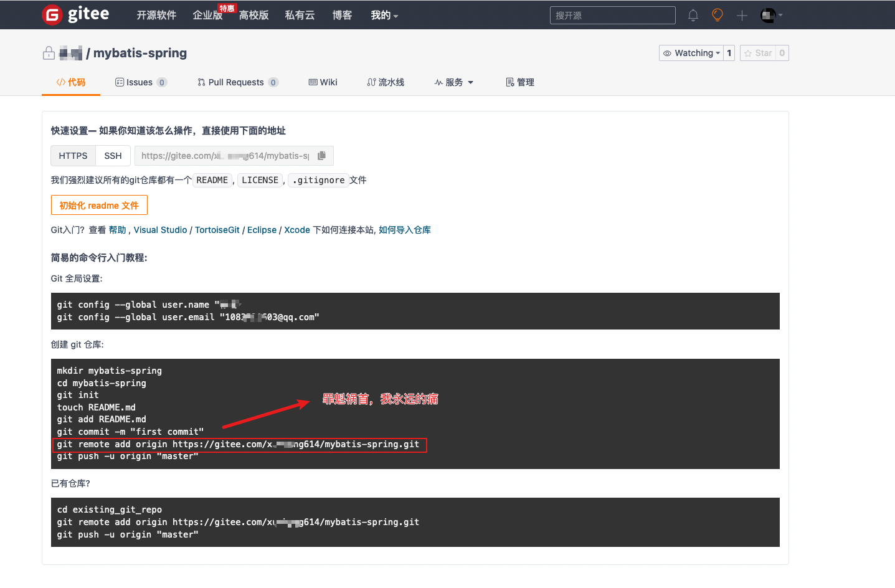
Task: Click the mybatis-spring repository name
Action: (x=140, y=53)
